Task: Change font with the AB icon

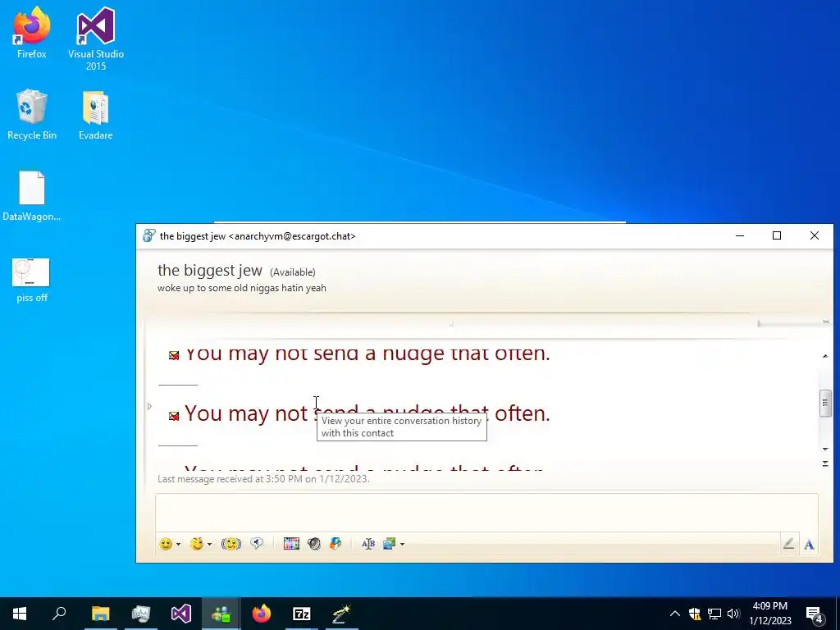Action: [368, 544]
